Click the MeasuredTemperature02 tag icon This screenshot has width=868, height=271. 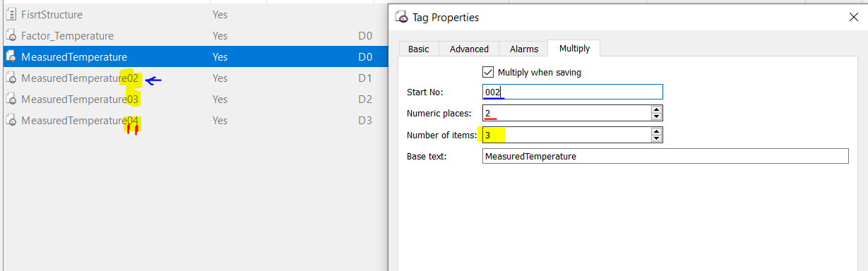[x=11, y=78]
